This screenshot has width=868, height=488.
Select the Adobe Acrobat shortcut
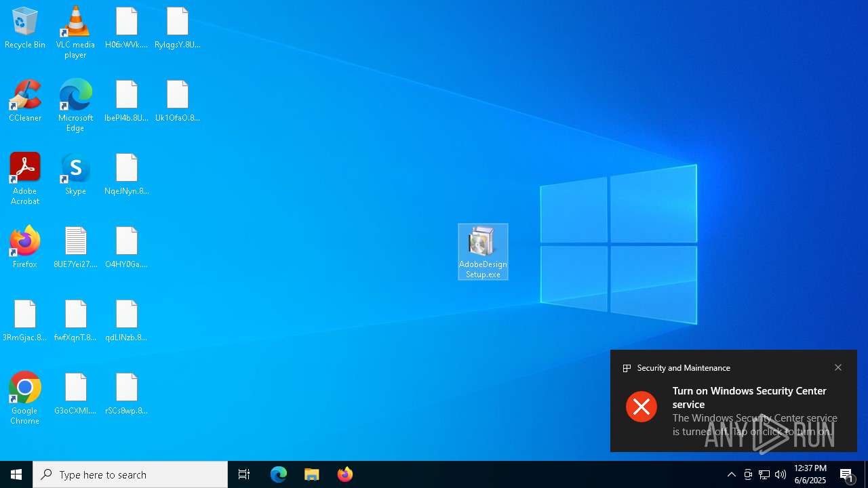25,179
